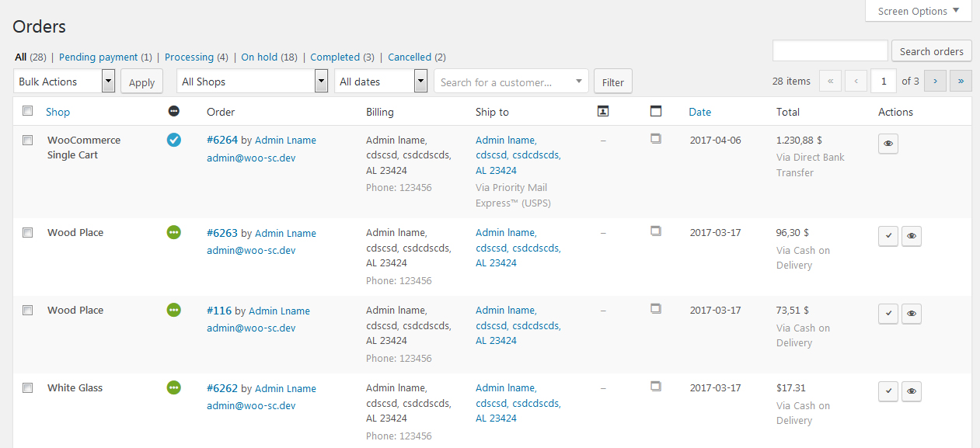The image size is (980, 448).
Task: Click the order notes column header icon
Action: pyautogui.click(x=656, y=112)
